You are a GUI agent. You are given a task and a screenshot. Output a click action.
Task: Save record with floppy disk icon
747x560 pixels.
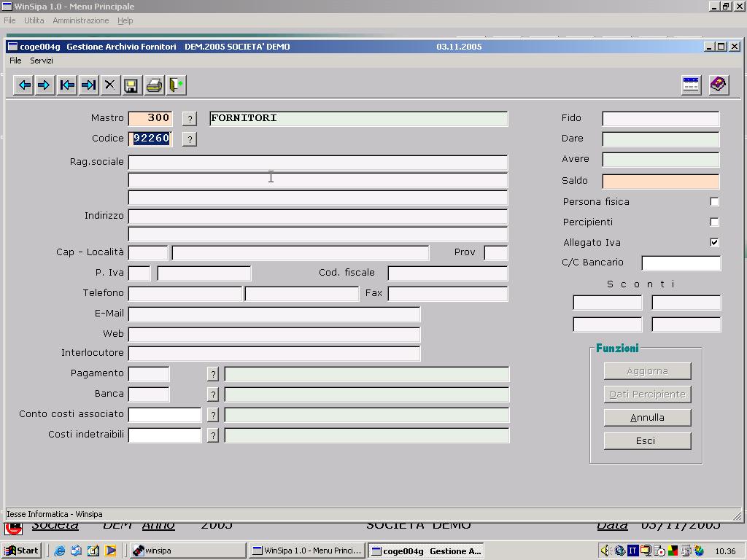[131, 85]
